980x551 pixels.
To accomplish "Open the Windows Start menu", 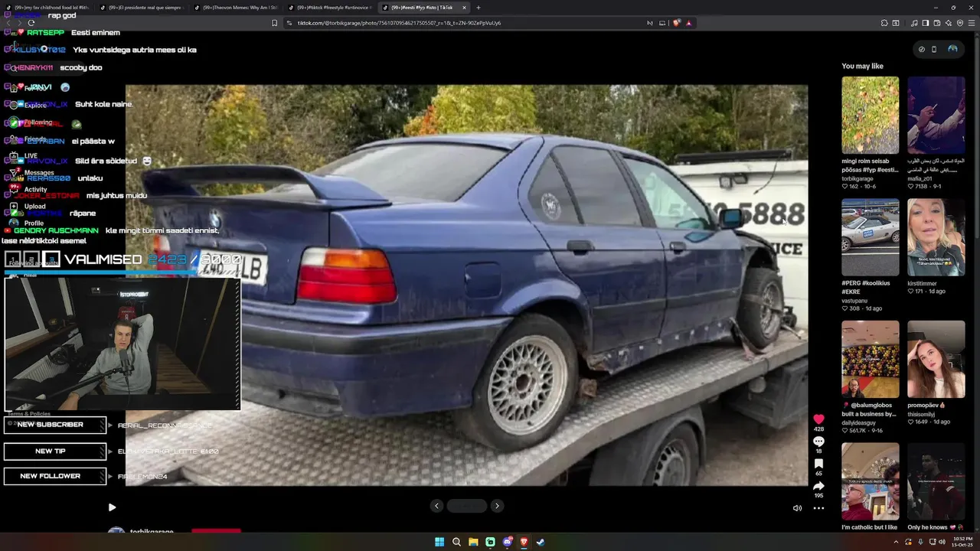I will point(439,542).
